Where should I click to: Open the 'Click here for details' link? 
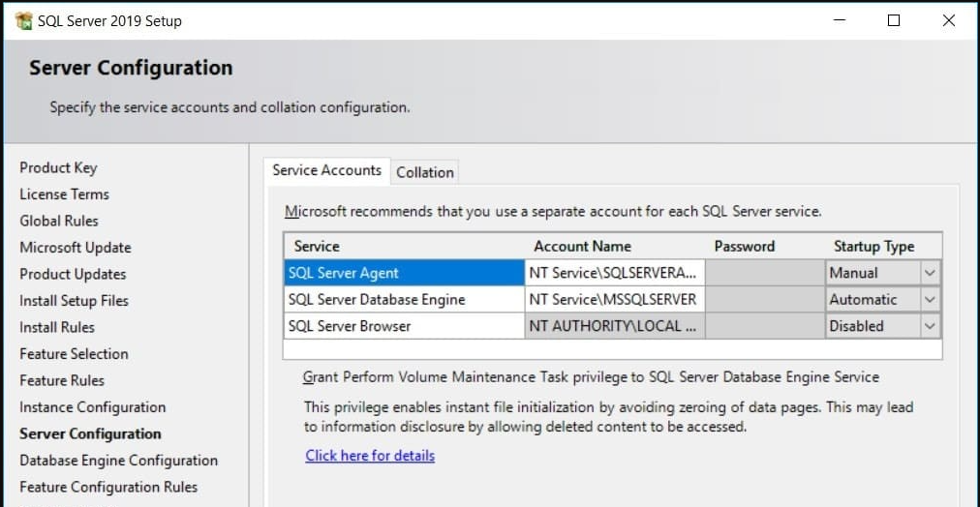click(370, 456)
